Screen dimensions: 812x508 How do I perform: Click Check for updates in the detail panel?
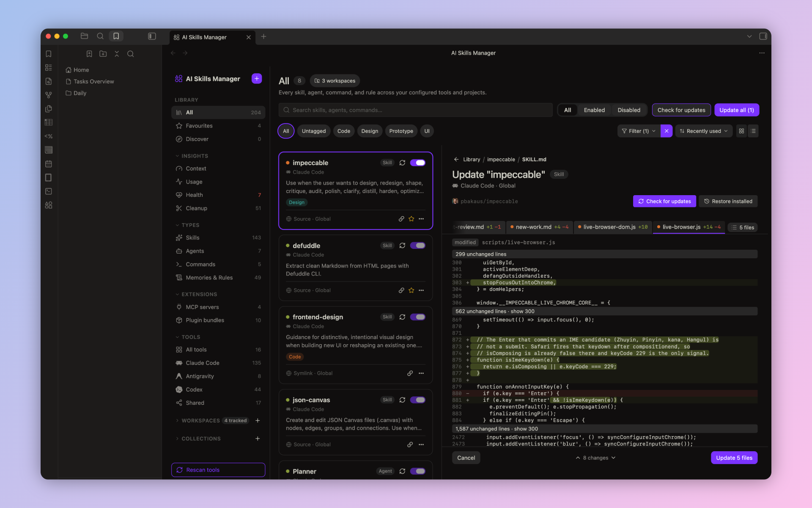coord(664,202)
